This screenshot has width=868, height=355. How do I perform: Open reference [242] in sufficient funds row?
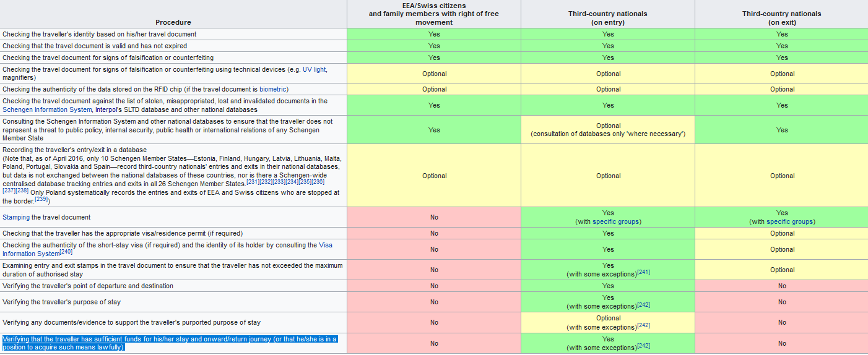[x=643, y=346]
